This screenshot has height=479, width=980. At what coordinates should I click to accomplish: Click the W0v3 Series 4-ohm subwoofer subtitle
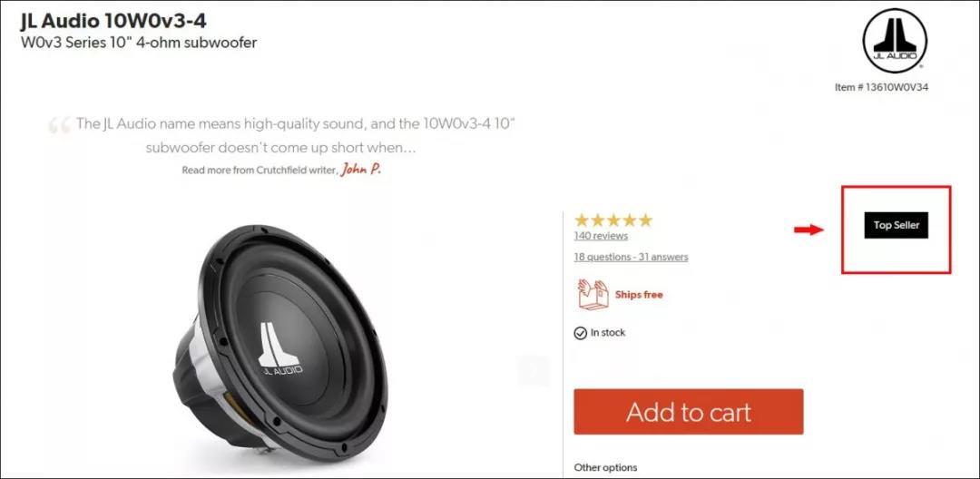pyautogui.click(x=139, y=43)
